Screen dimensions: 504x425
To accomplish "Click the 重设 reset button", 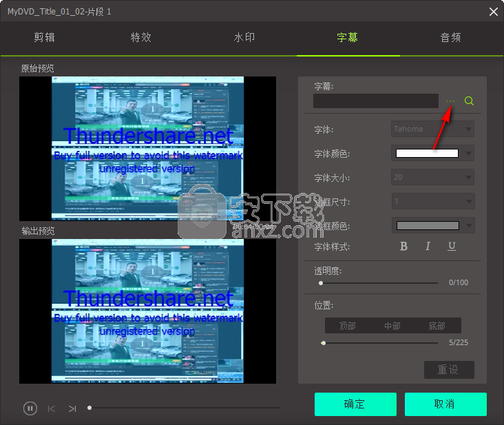I will pos(449,370).
